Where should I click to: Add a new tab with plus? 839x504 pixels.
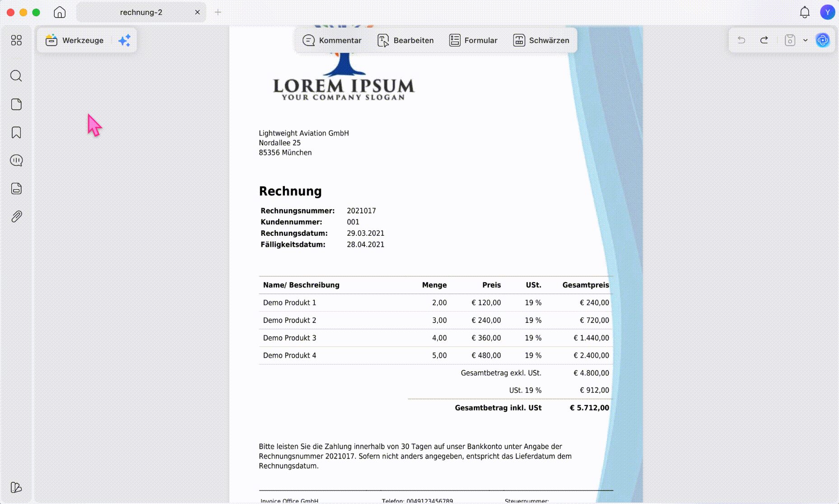coord(218,12)
